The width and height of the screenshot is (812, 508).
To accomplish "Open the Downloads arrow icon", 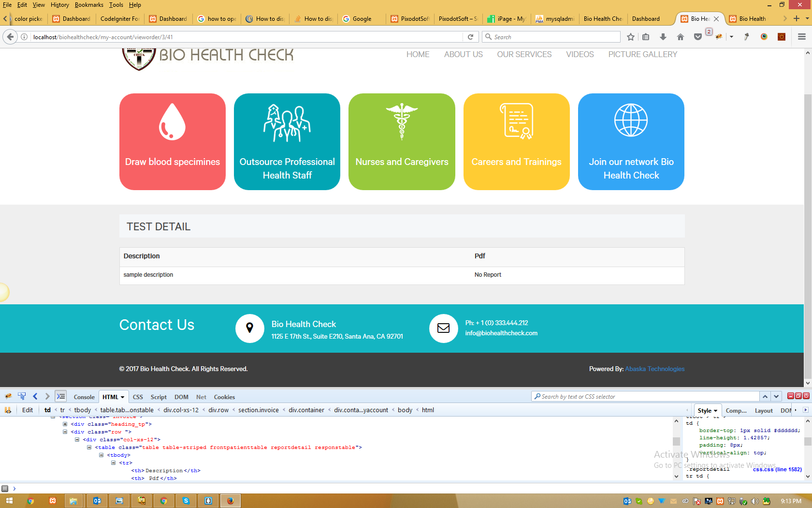I will (x=663, y=37).
